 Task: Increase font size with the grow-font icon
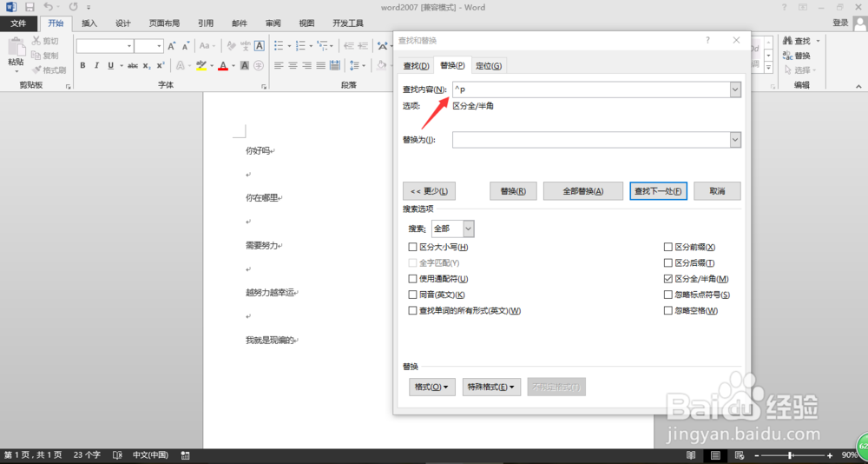(x=172, y=46)
